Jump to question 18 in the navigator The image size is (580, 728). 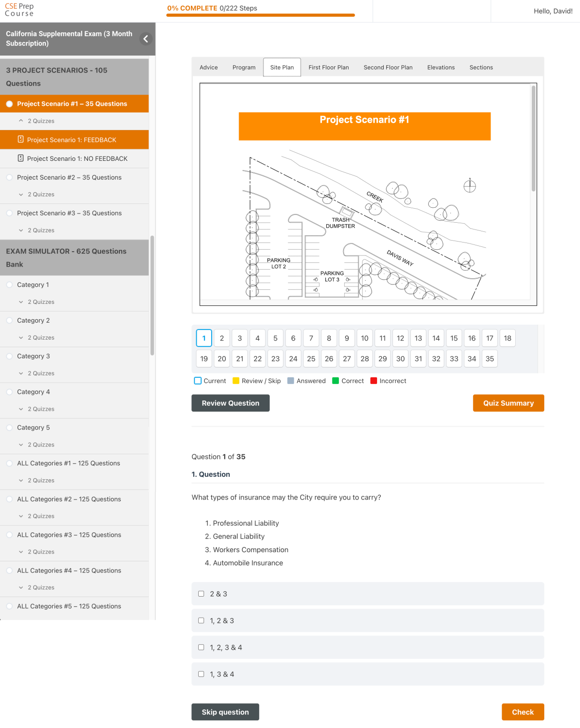point(507,338)
